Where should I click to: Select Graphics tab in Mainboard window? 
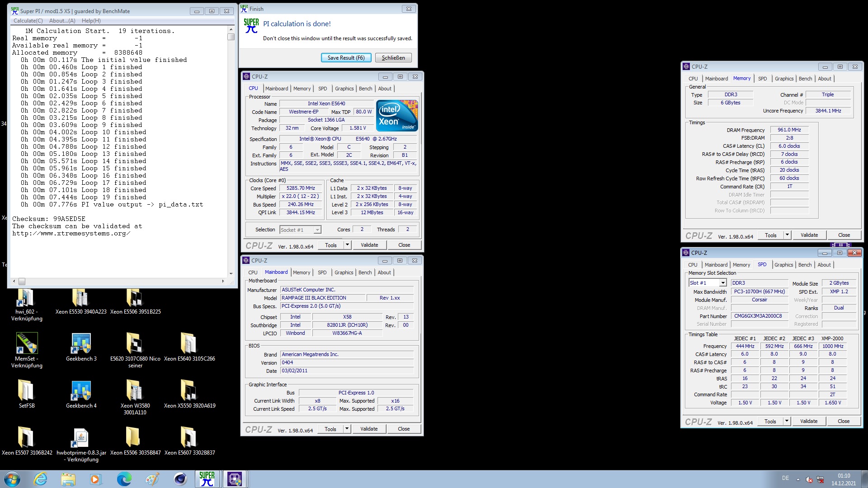coord(344,272)
